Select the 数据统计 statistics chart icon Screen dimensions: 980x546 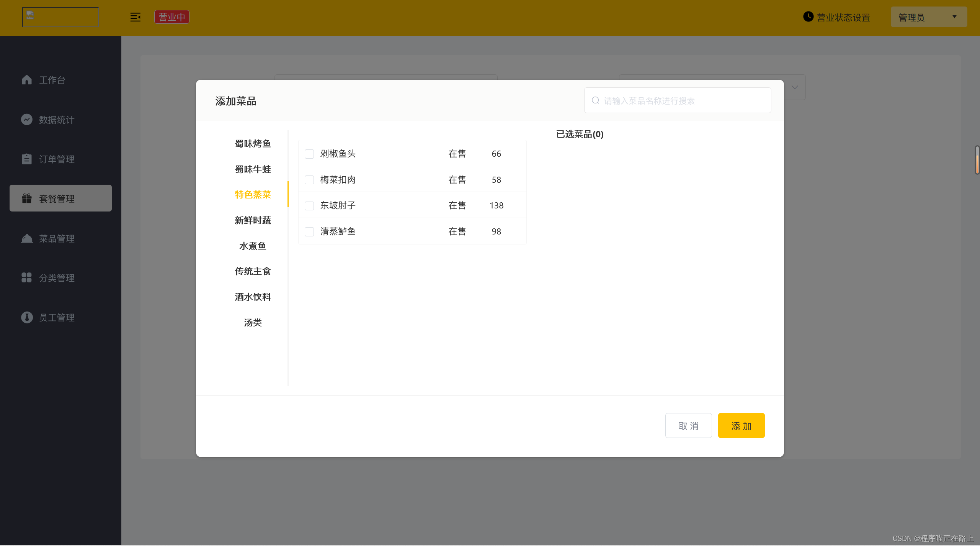(x=26, y=119)
